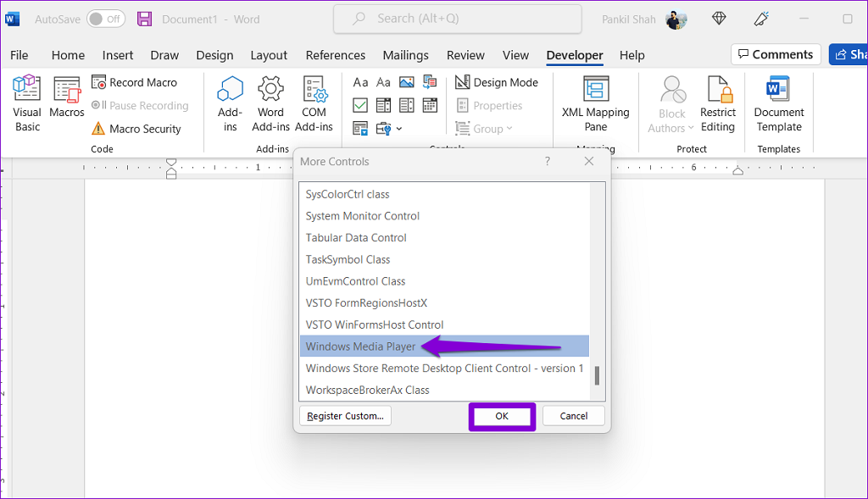Click Restrict Editing icon

coord(717,103)
